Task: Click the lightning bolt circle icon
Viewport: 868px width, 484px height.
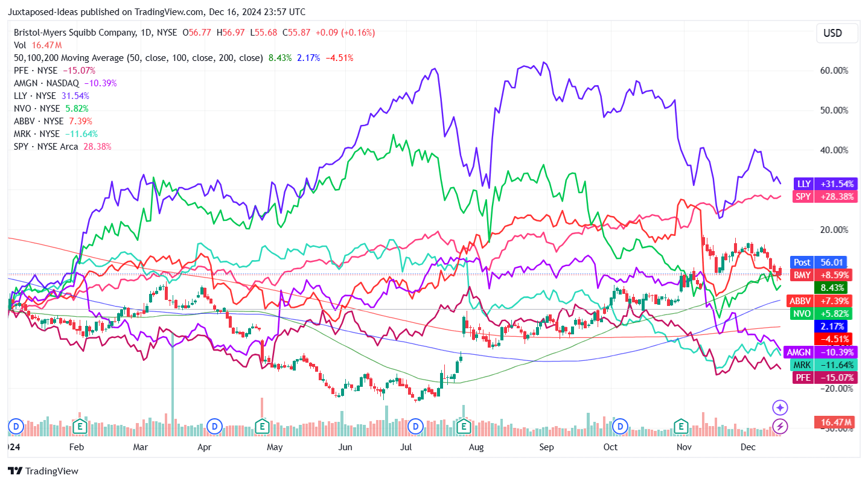Action: tap(780, 426)
